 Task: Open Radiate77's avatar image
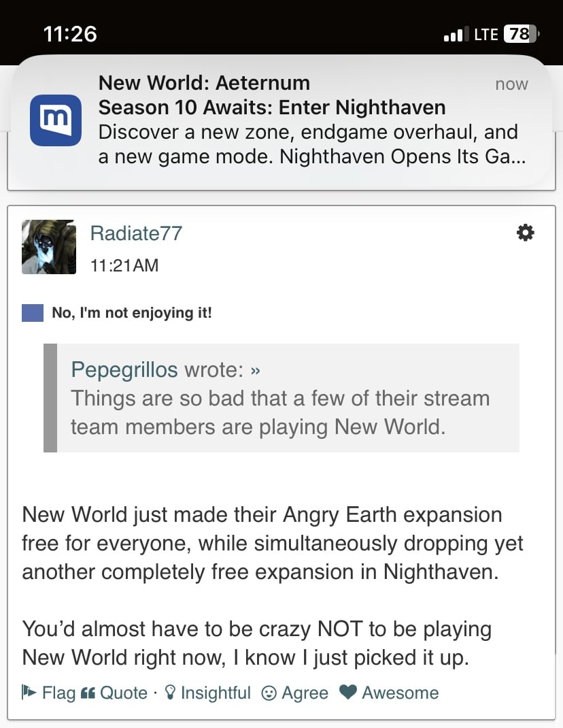pos(49,247)
